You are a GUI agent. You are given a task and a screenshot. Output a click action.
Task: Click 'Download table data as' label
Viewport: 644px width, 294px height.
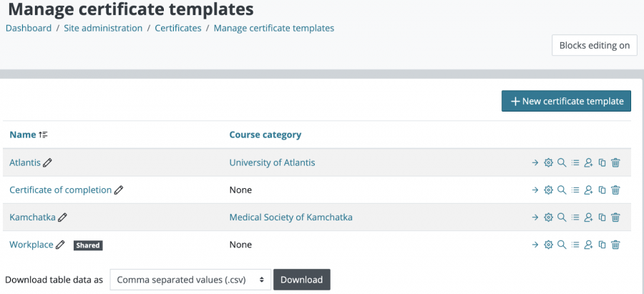(54, 280)
